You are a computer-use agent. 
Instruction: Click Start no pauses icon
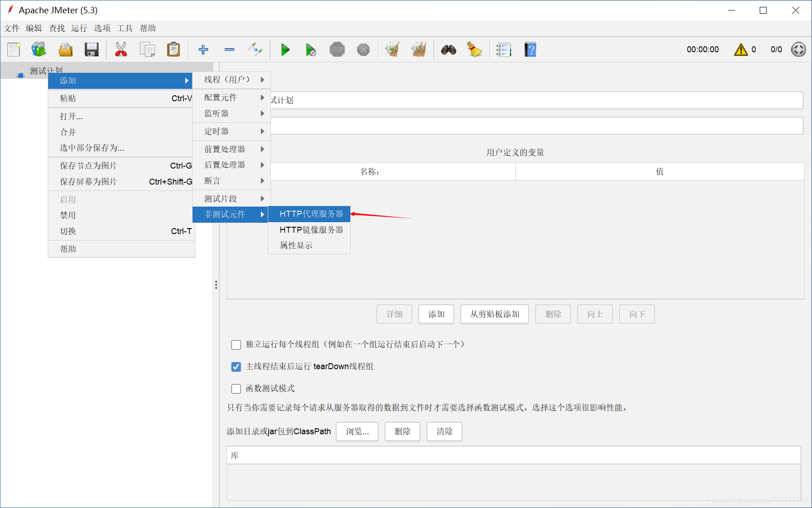coord(311,49)
